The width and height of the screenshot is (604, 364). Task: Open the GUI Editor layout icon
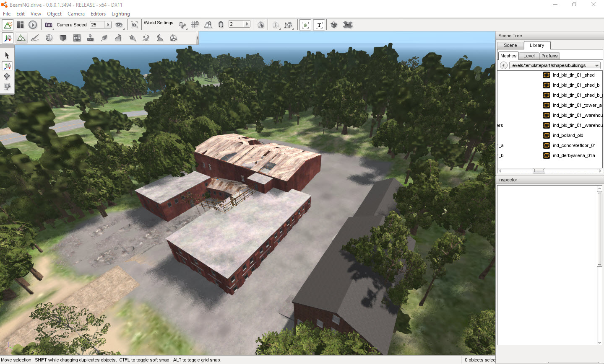click(x=20, y=25)
